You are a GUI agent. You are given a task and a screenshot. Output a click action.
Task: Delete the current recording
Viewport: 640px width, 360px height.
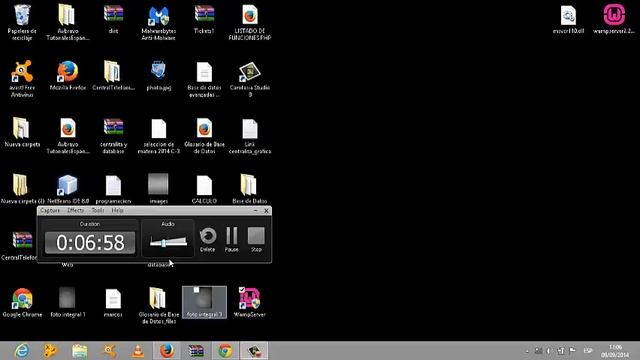point(207,240)
